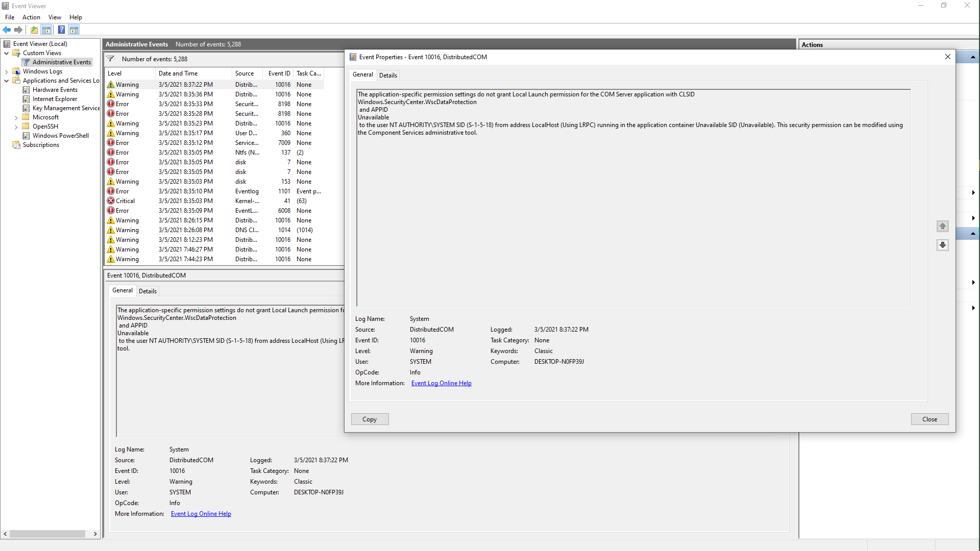Screen dimensions: 980x551
Task: Toggle Show/Hide Console Tree toolbar icon
Action: tap(46, 30)
